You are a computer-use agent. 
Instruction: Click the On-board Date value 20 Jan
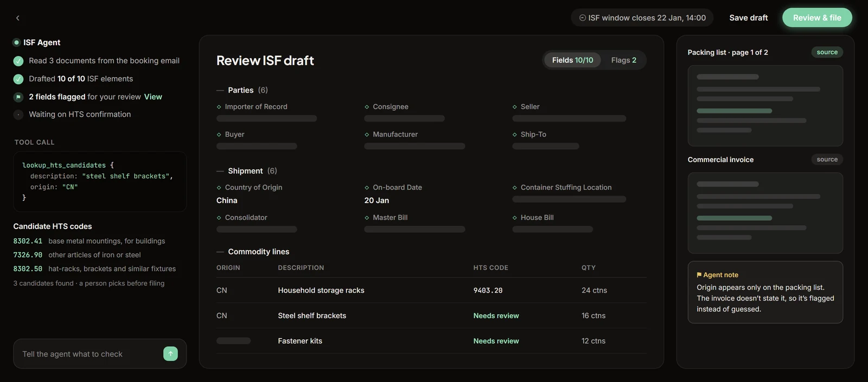376,200
